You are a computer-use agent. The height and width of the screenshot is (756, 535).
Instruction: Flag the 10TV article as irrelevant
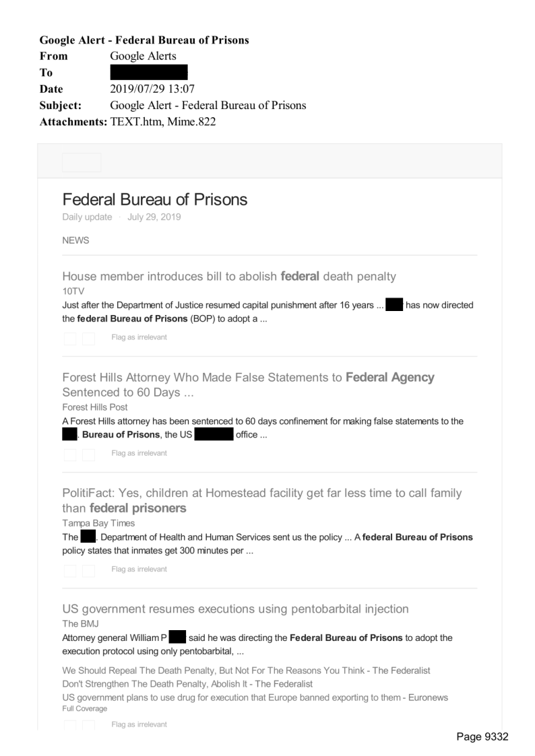point(139,337)
